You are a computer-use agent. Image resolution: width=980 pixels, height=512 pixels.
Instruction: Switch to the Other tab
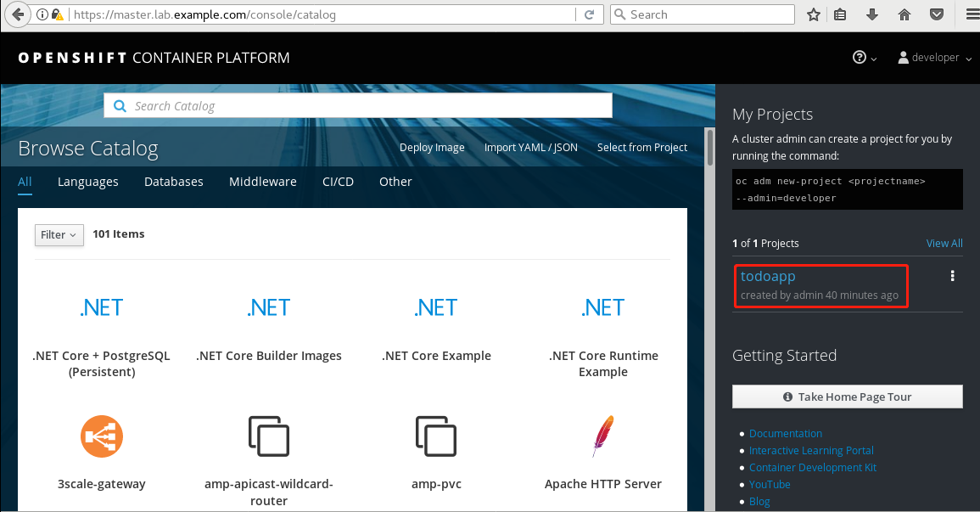395,182
